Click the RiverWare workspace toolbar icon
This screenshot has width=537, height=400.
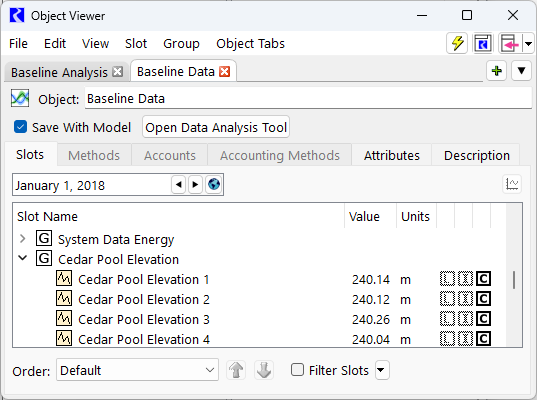click(483, 43)
